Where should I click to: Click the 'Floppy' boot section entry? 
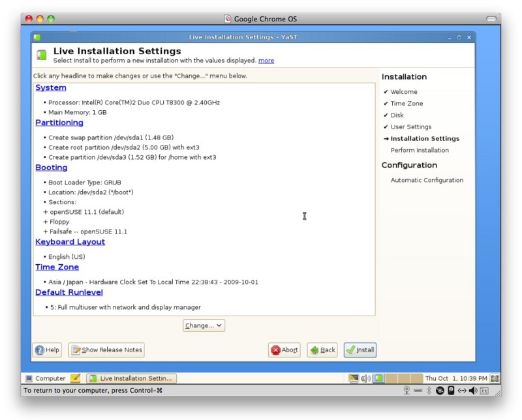tap(59, 222)
